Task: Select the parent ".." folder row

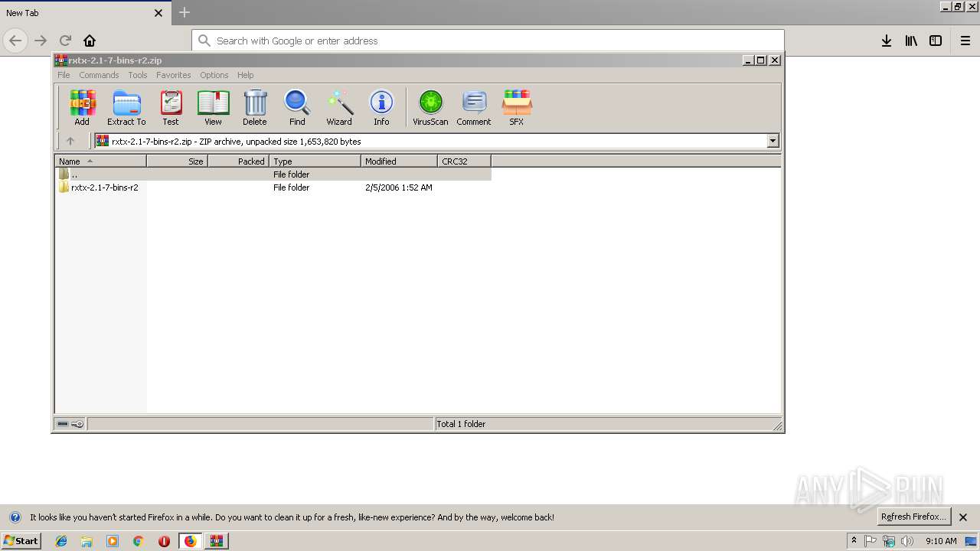Action: point(273,174)
